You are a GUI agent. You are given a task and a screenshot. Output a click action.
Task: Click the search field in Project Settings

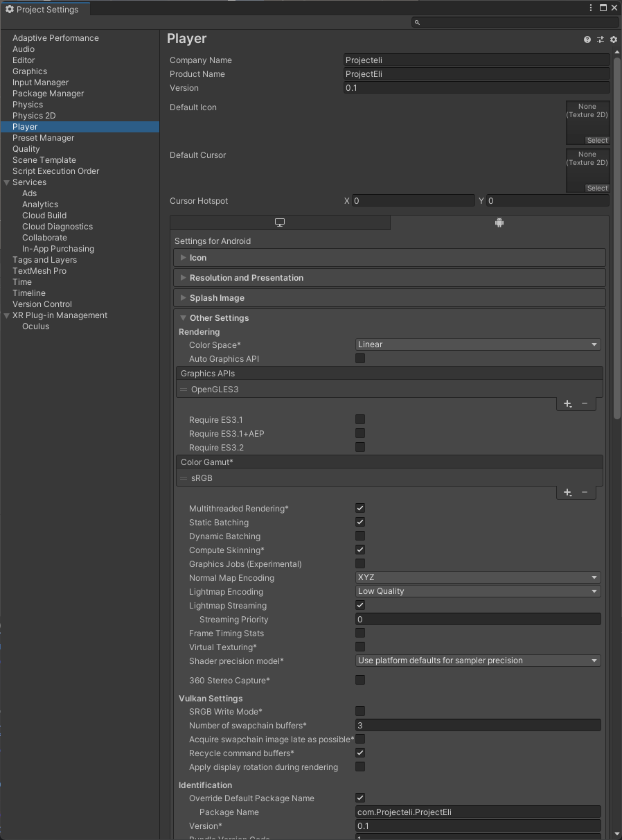pyautogui.click(x=515, y=22)
